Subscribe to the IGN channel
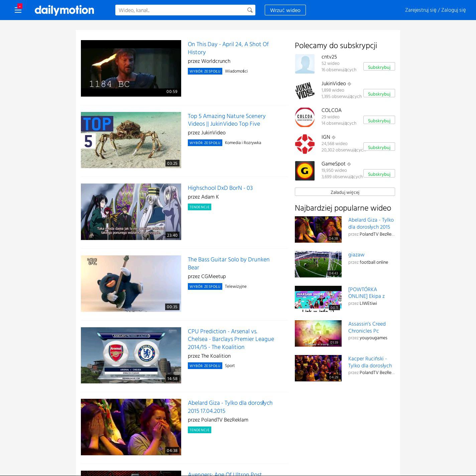This screenshot has width=476, height=476. click(379, 147)
